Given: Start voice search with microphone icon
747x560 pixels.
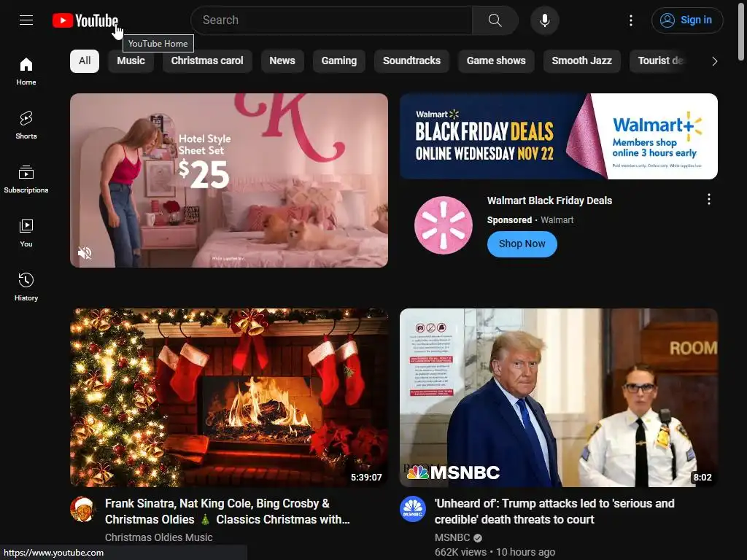Looking at the screenshot, I should pyautogui.click(x=544, y=20).
